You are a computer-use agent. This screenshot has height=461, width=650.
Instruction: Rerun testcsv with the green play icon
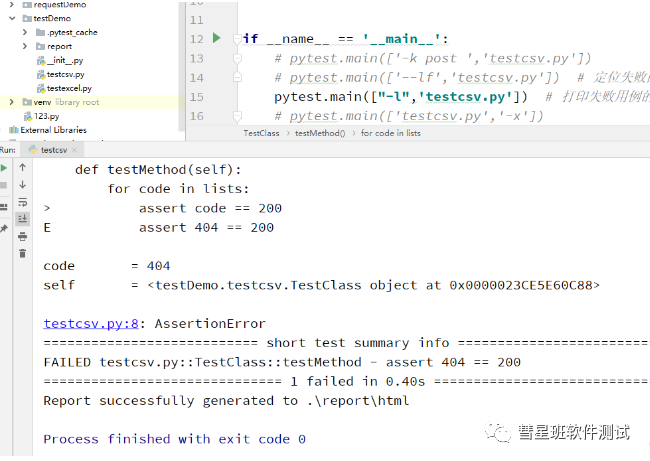coord(4,167)
